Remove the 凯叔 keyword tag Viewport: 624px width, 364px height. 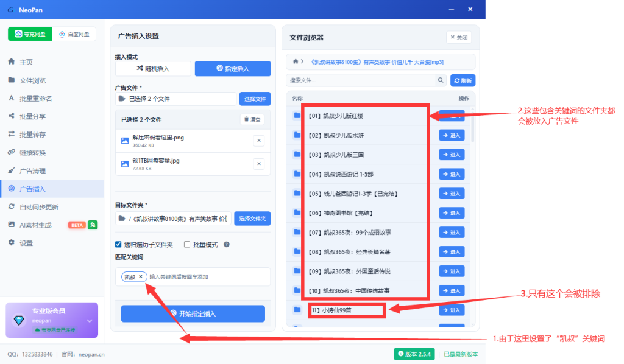pyautogui.click(x=141, y=276)
